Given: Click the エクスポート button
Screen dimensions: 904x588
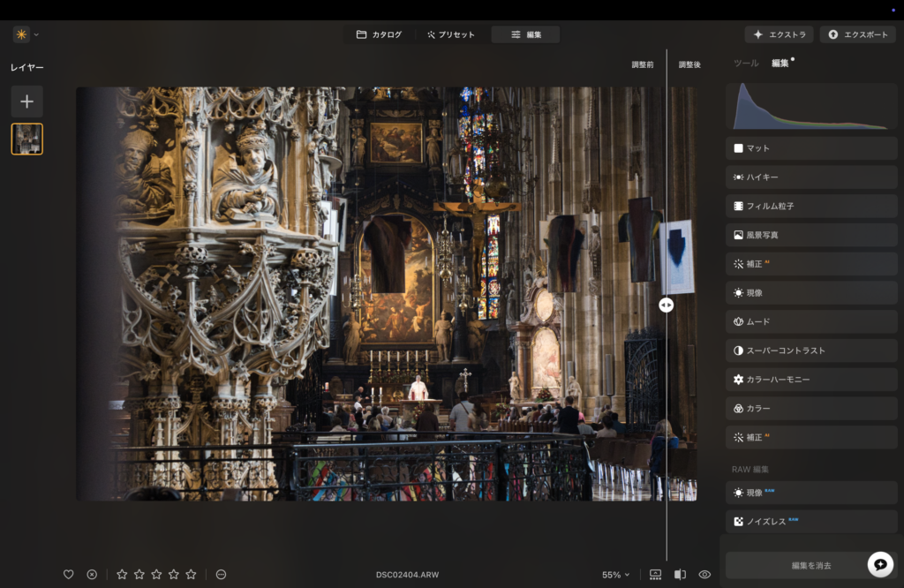Looking at the screenshot, I should tap(858, 34).
